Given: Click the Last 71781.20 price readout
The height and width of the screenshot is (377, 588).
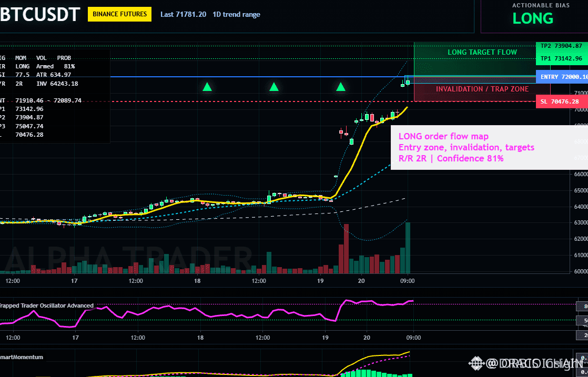Looking at the screenshot, I should 184,15.
